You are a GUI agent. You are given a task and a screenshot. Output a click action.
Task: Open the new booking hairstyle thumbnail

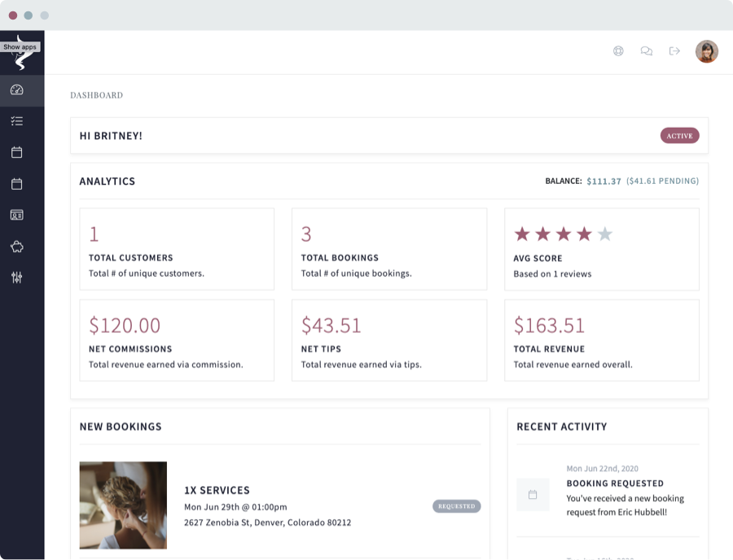(x=123, y=505)
